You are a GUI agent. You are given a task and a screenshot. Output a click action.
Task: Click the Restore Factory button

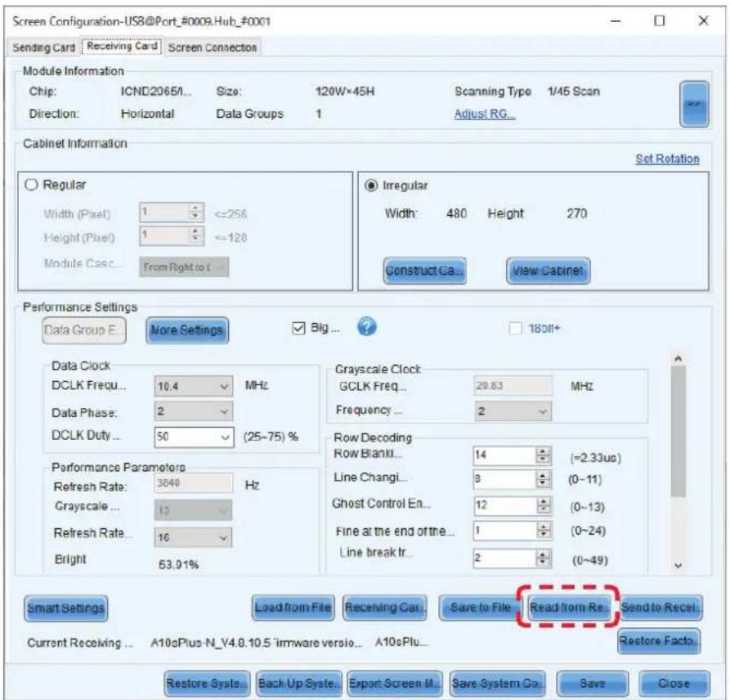(659, 641)
